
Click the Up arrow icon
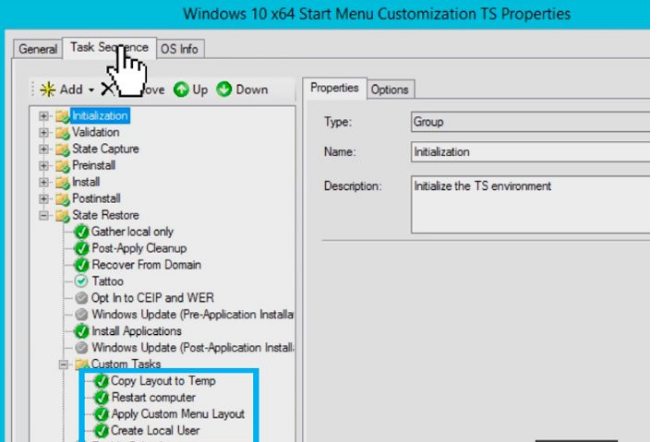181,89
